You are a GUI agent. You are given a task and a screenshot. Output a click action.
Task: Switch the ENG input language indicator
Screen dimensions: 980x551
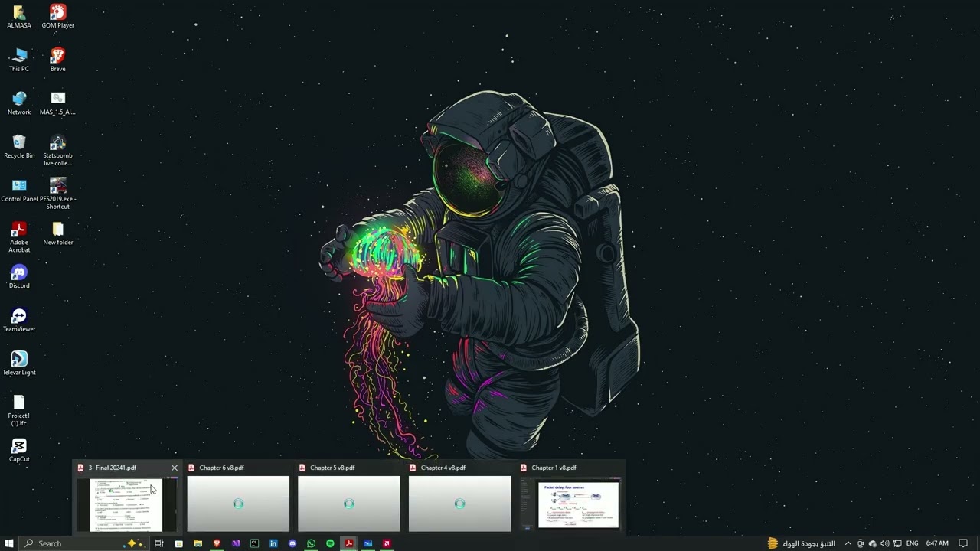point(912,543)
